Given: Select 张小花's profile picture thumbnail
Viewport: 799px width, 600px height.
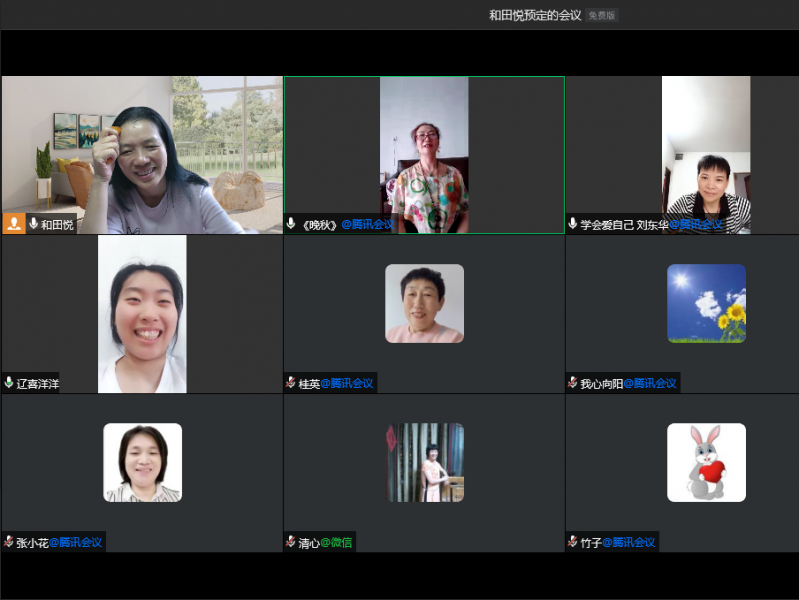Looking at the screenshot, I should click(142, 462).
